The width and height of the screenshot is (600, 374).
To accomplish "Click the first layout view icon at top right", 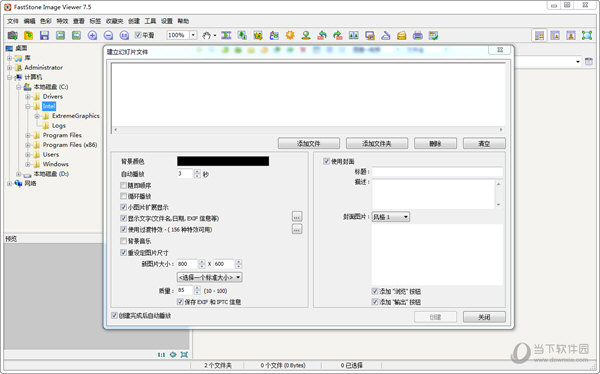I will tap(540, 36).
